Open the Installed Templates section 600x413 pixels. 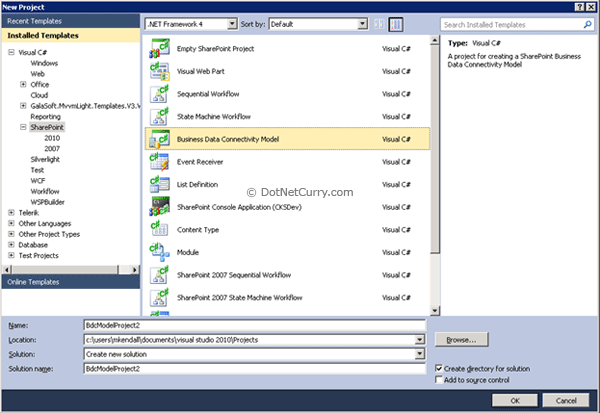click(70, 35)
